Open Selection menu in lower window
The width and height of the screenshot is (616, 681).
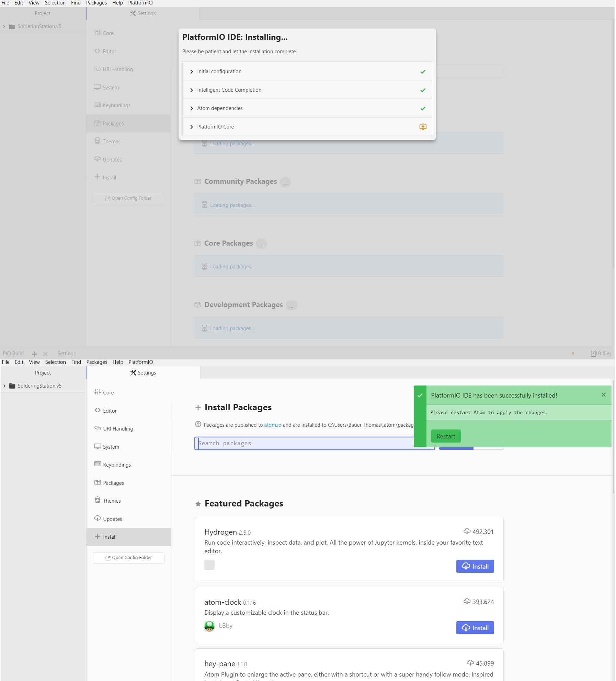[x=55, y=362]
